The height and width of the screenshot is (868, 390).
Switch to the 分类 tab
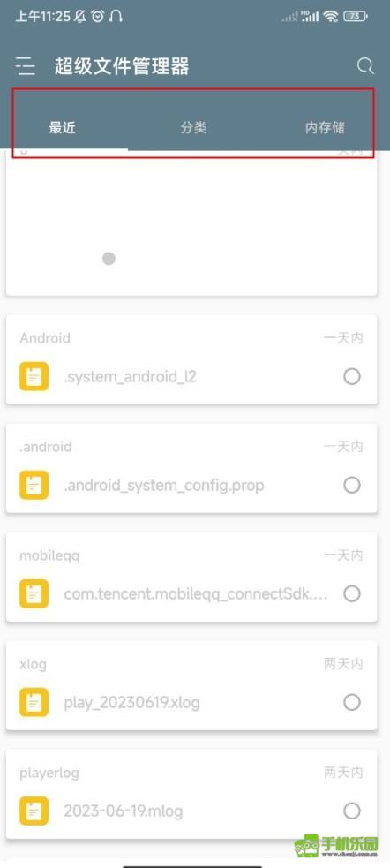click(x=193, y=128)
